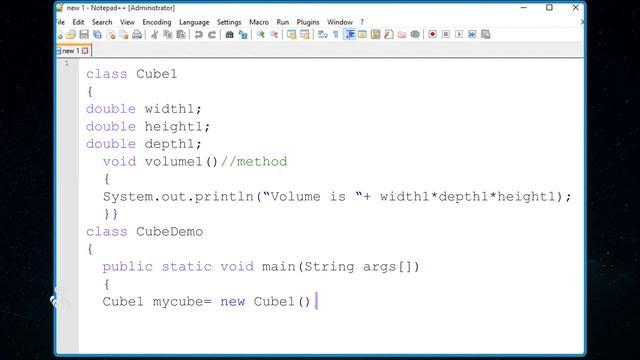640x360 pixels.
Task: Undo the last edit via toolbar
Action: pyautogui.click(x=198, y=35)
